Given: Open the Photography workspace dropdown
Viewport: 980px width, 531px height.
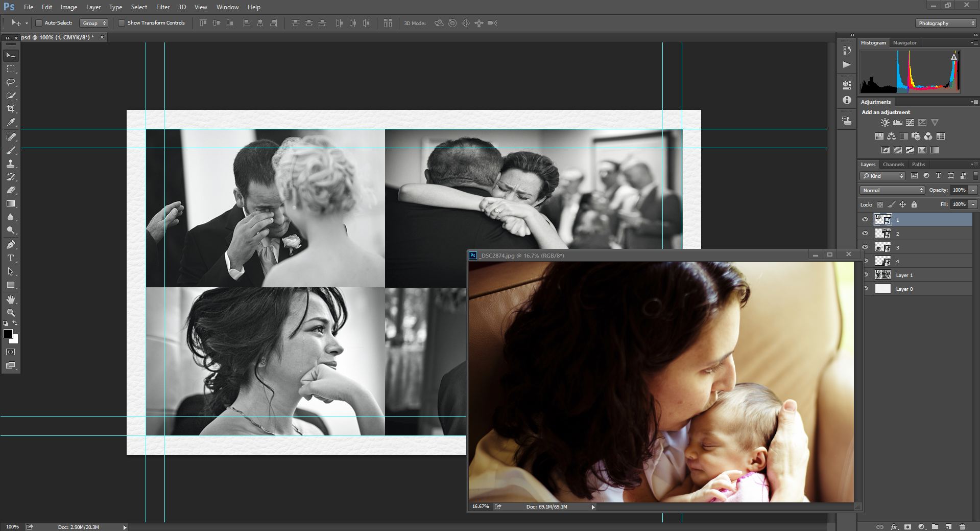Looking at the screenshot, I should [x=946, y=23].
